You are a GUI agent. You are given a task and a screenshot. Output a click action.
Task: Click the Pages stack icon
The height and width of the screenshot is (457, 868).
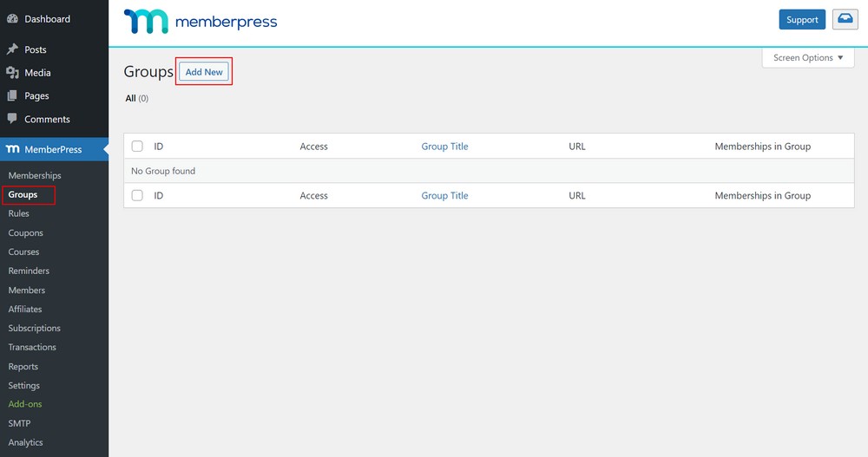coord(12,95)
